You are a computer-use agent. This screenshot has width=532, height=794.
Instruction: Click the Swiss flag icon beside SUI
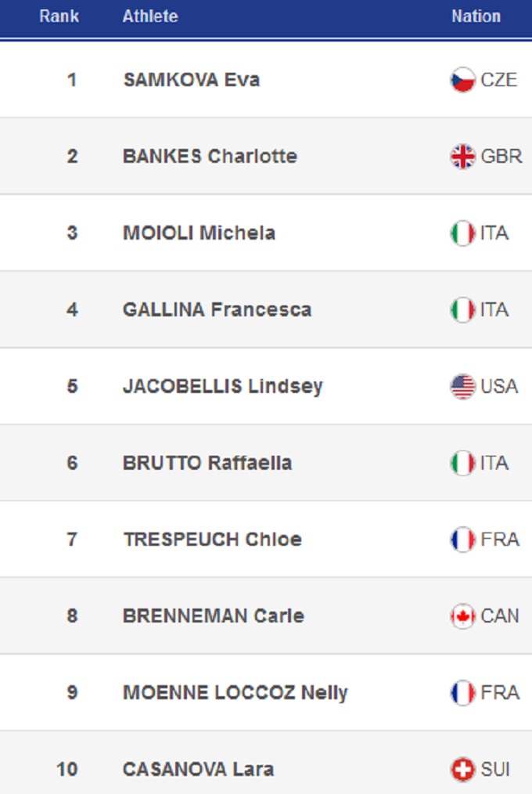pos(463,770)
